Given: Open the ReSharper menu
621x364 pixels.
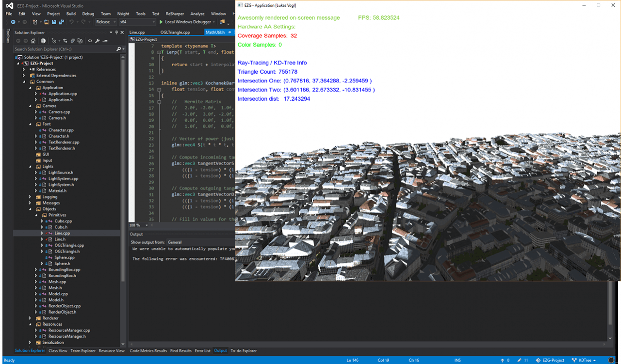Looking at the screenshot, I should tap(175, 14).
